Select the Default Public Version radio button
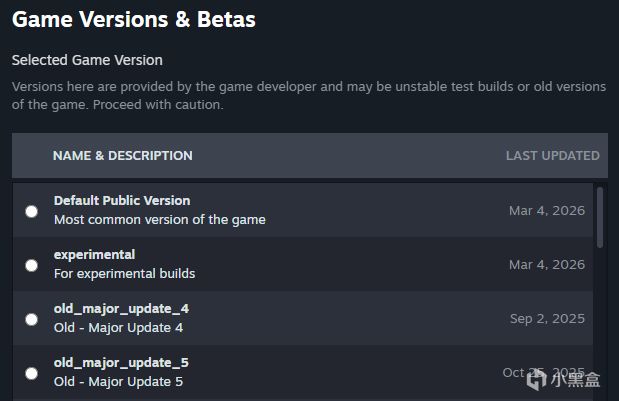619x401 pixels. [31, 211]
